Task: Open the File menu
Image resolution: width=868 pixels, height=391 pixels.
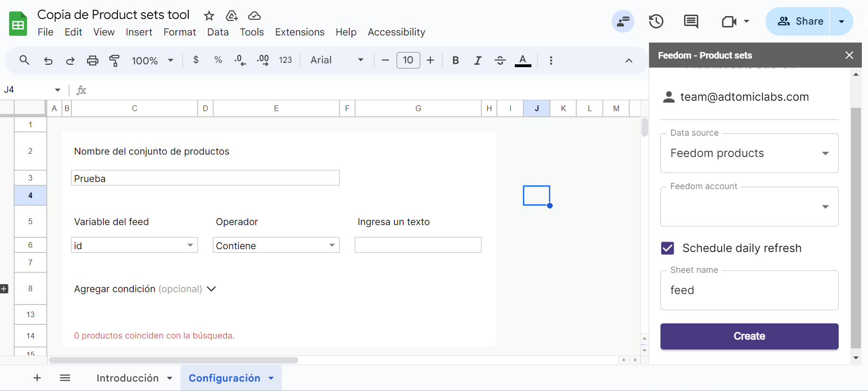Action: pos(45,32)
